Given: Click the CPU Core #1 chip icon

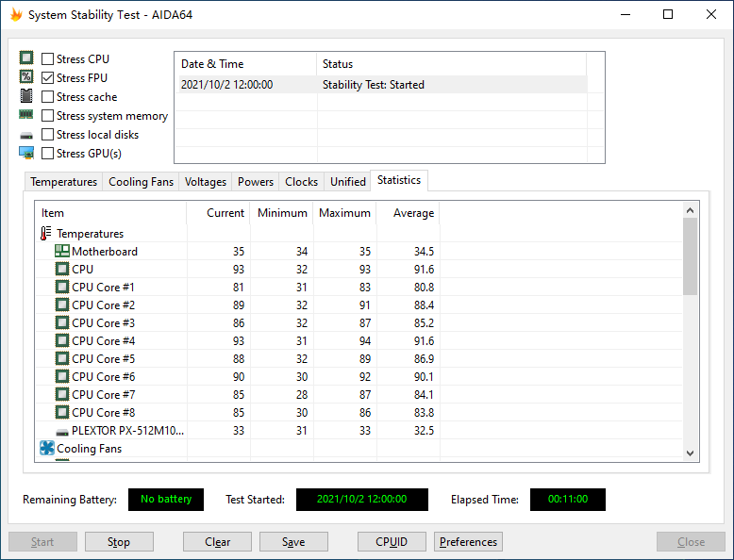Looking at the screenshot, I should click(x=61, y=287).
